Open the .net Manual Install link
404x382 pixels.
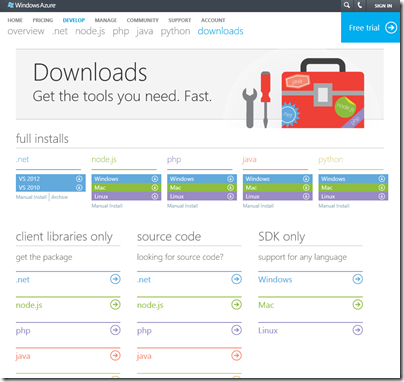point(31,197)
